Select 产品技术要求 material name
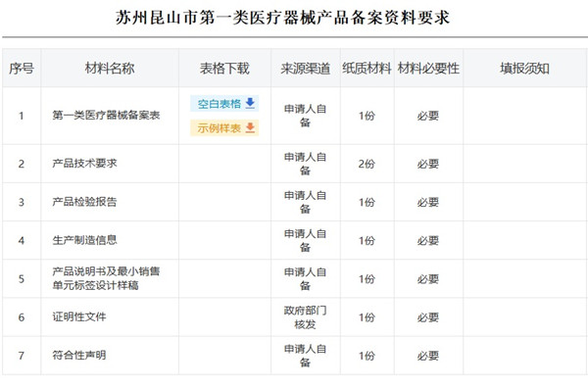 coord(84,163)
